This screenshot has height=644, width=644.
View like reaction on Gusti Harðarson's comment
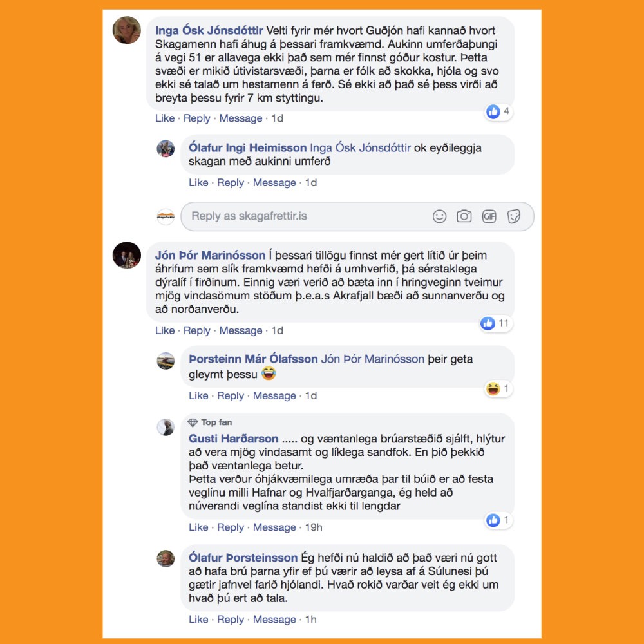[x=498, y=520]
